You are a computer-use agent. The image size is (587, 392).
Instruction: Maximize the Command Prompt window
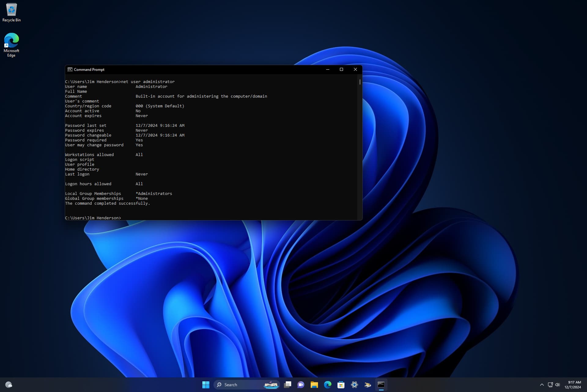click(x=341, y=70)
